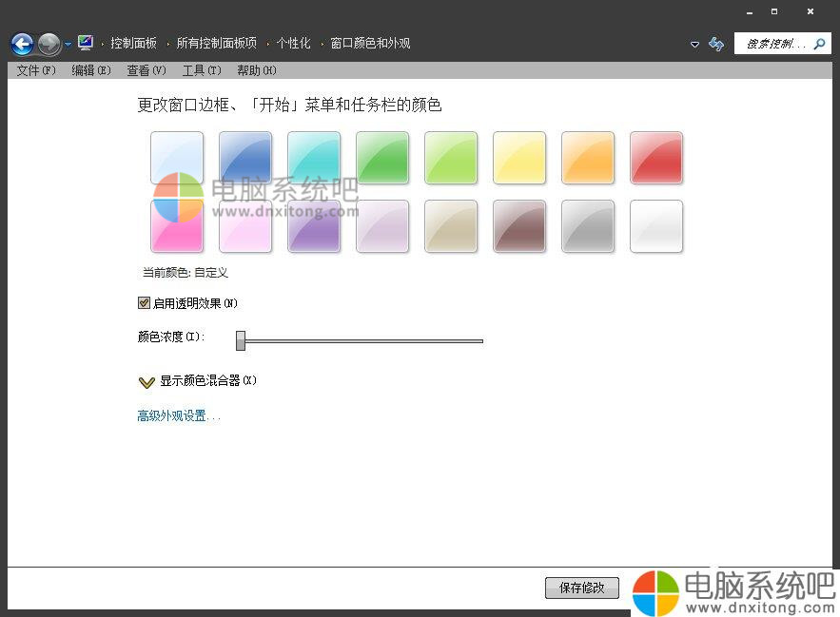Click the magnifier search icon
The height and width of the screenshot is (617, 840).
820,44
